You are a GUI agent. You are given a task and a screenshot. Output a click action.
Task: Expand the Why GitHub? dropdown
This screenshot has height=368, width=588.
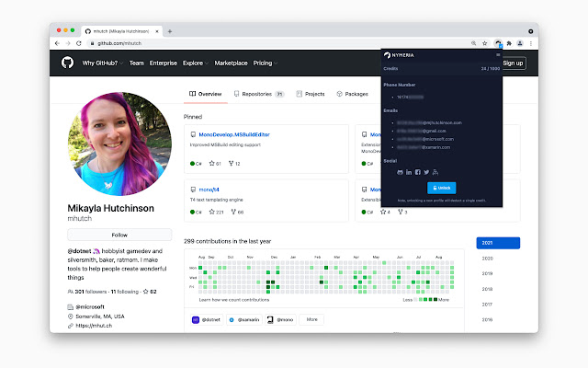(102, 63)
